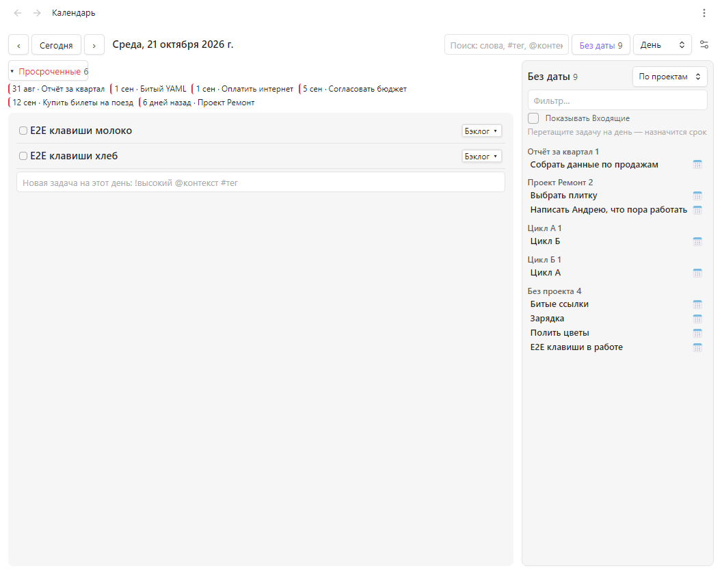Navigate back with the left arrow icon
This screenshot has width=722, height=588.
click(18, 13)
